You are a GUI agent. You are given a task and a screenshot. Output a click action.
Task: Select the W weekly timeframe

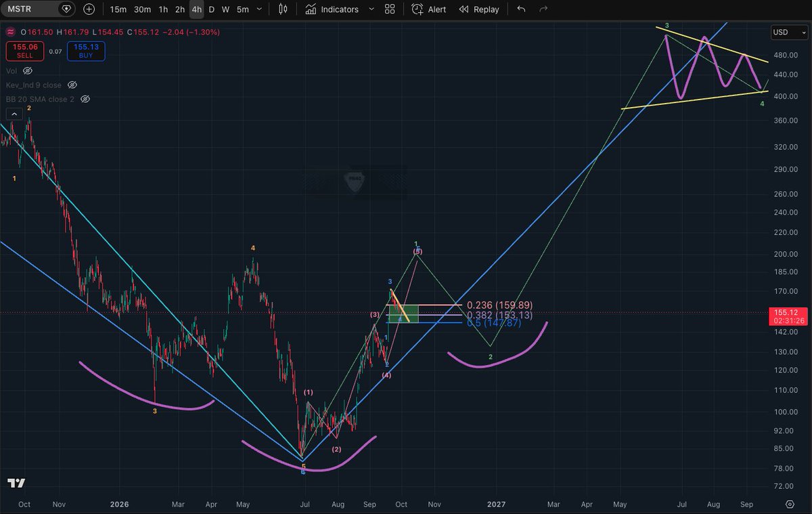226,9
